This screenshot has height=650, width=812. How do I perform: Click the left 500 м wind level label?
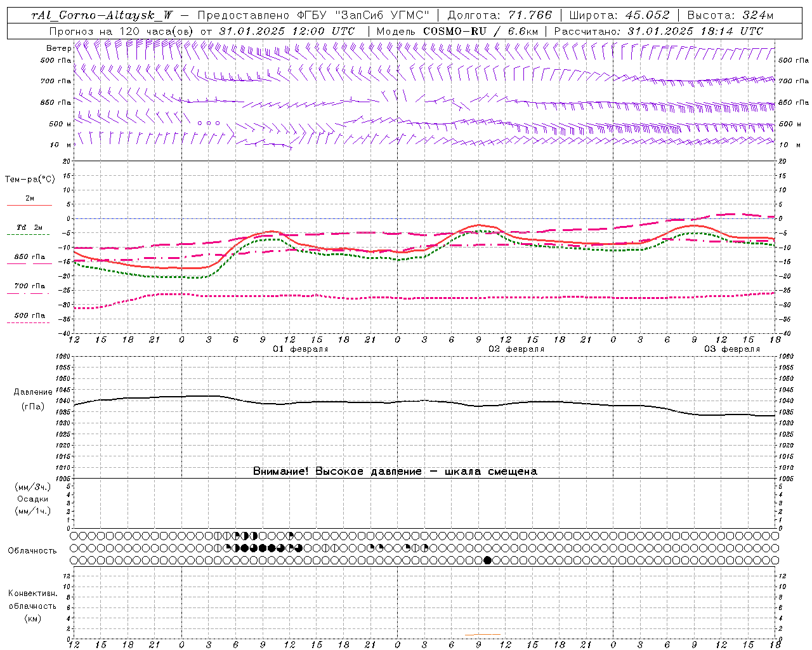pyautogui.click(x=60, y=124)
